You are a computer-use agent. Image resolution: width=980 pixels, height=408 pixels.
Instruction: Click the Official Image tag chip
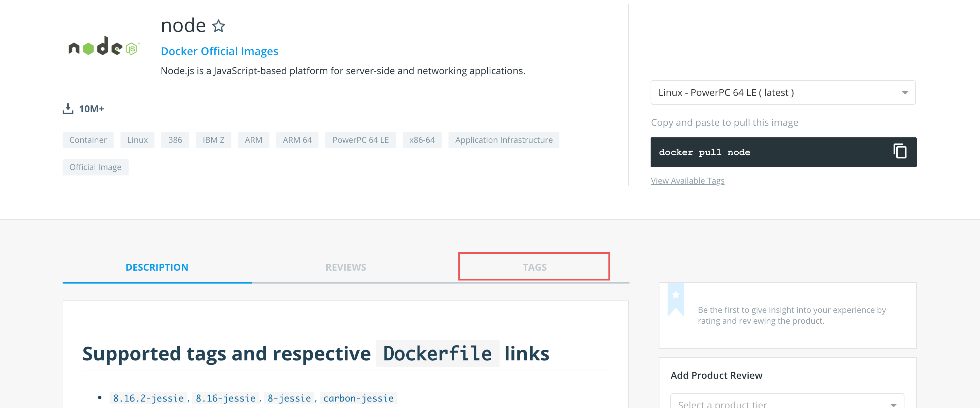95,167
